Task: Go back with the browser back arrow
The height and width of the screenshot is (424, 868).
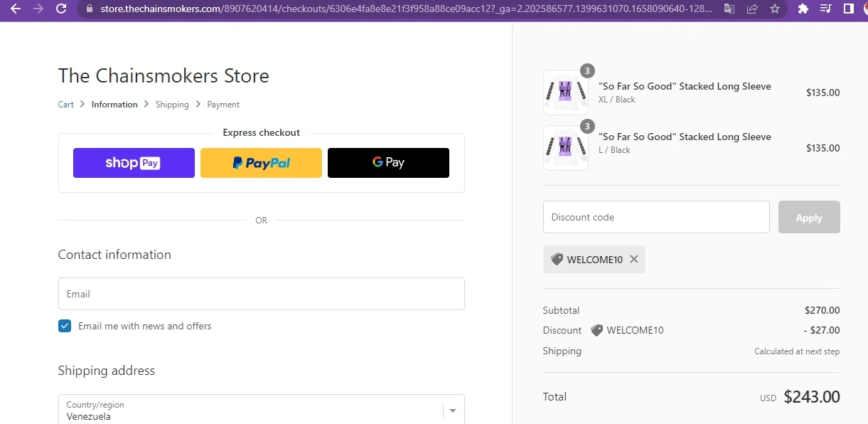Action: [16, 9]
